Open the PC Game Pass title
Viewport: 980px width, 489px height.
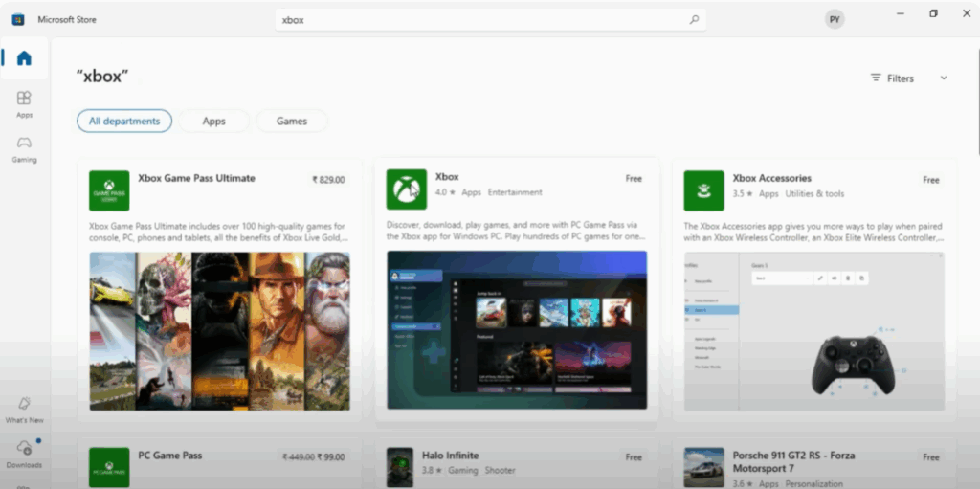tap(170, 456)
